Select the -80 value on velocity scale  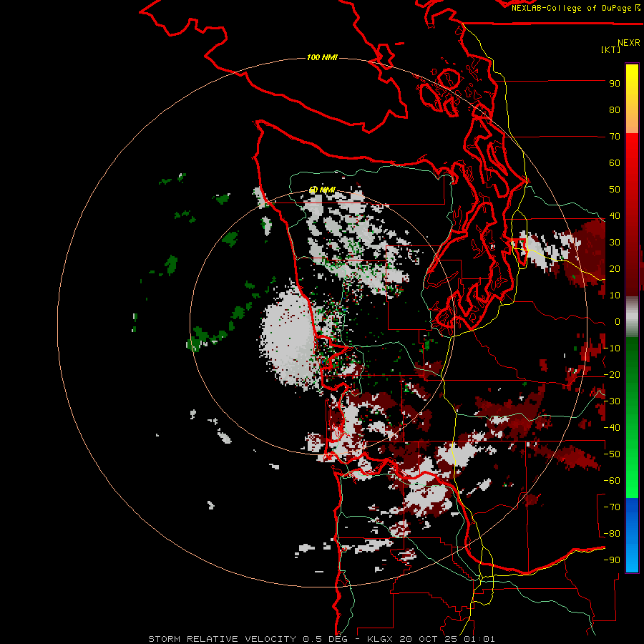pos(612,534)
